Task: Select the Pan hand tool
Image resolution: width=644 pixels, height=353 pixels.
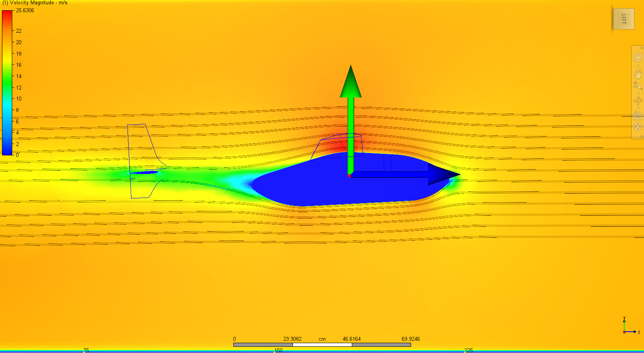Action: tap(638, 74)
